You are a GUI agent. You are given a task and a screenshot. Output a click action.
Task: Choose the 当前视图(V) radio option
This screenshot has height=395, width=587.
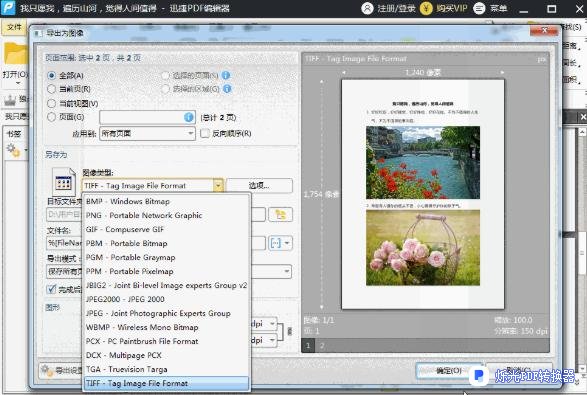52,103
